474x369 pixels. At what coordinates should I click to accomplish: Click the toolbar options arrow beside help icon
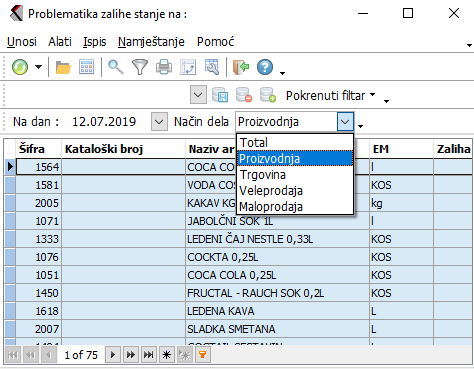point(282,73)
